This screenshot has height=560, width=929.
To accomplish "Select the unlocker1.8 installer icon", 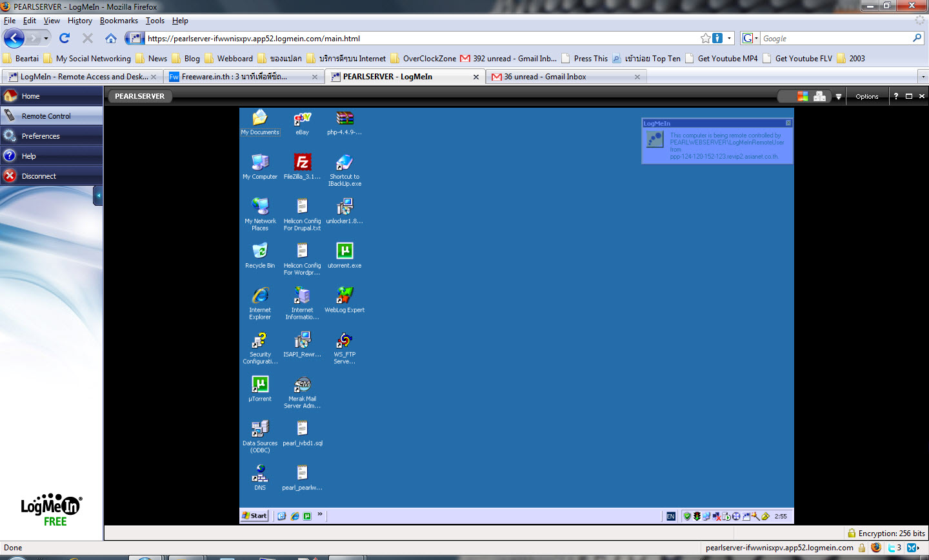I will click(345, 211).
